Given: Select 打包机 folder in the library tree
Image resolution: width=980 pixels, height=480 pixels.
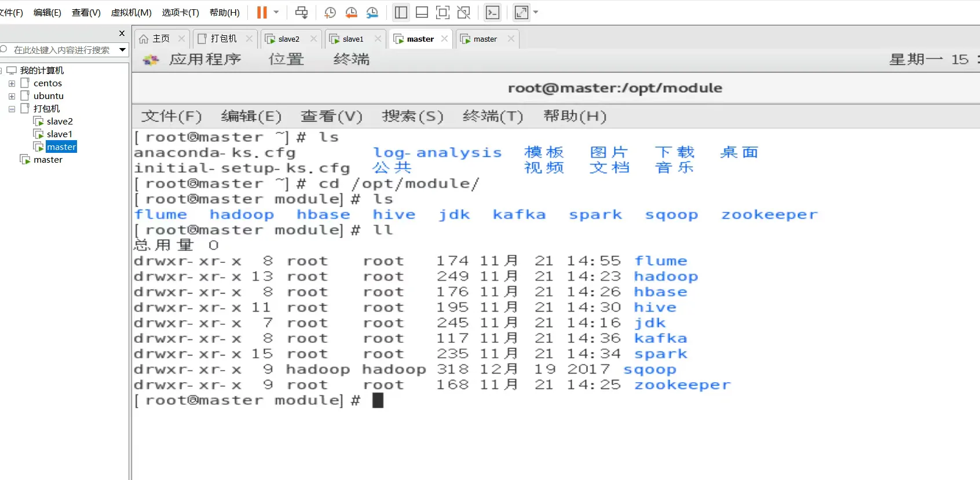Looking at the screenshot, I should 46,109.
